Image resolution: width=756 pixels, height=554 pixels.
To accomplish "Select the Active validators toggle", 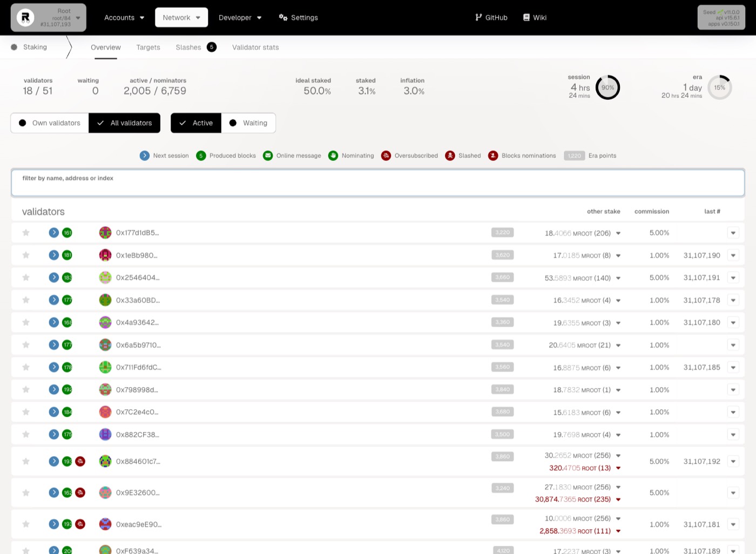I will pyautogui.click(x=196, y=123).
